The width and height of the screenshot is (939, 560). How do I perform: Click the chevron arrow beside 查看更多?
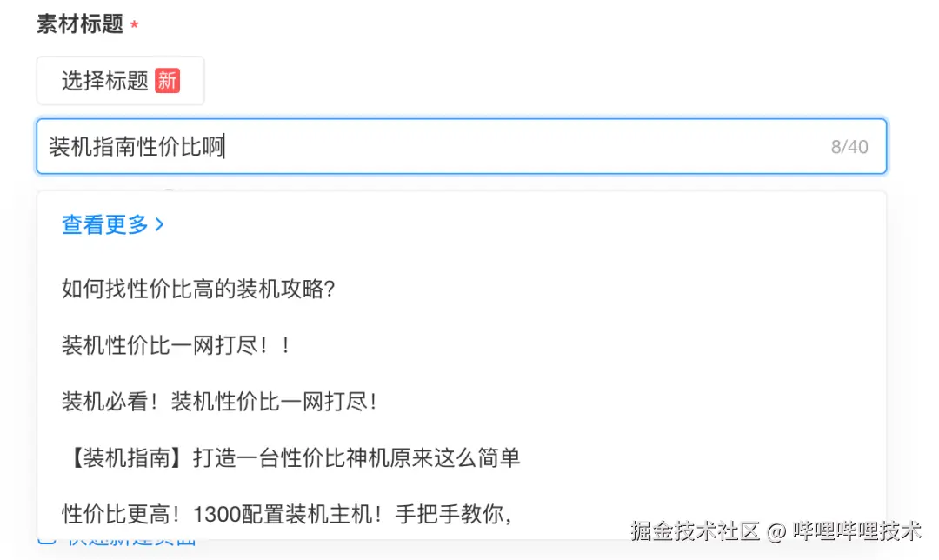click(159, 224)
